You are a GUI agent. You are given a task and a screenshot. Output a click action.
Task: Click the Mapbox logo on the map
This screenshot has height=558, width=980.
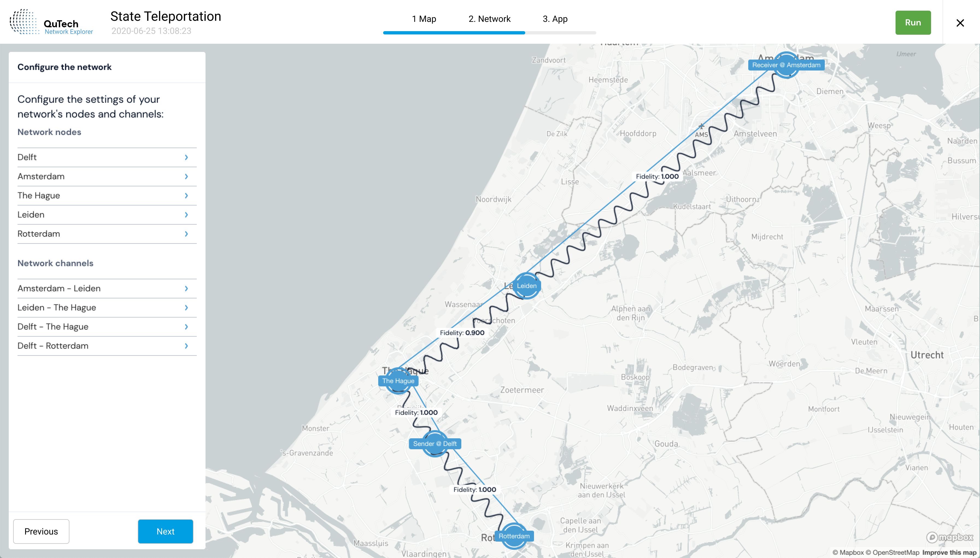coord(950,537)
